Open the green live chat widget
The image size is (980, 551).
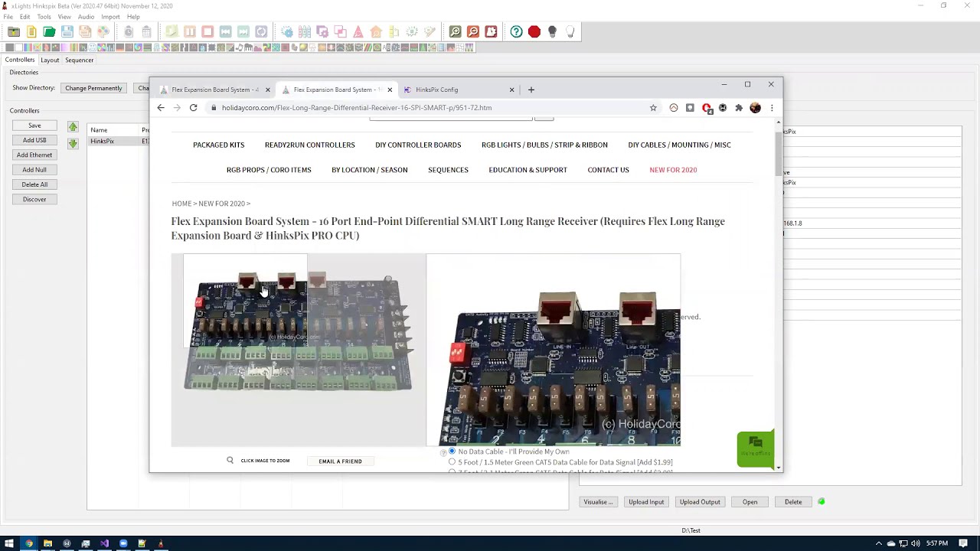(755, 448)
